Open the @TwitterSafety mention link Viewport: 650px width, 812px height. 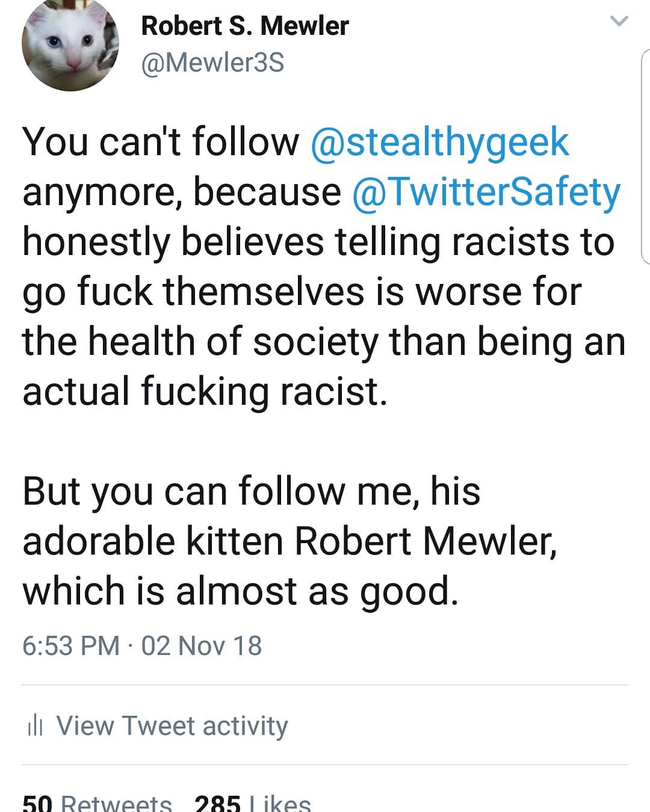click(485, 192)
